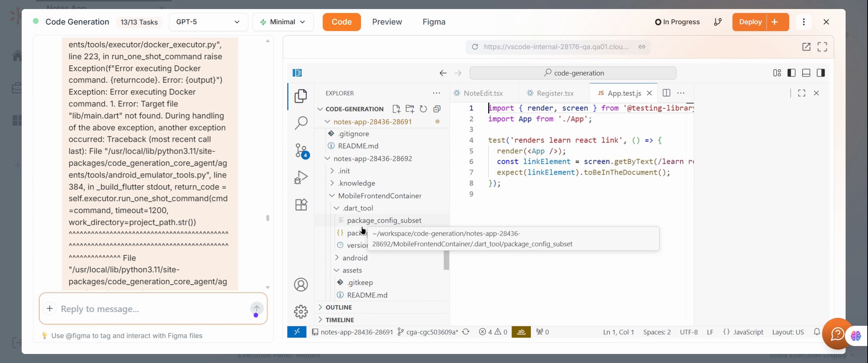The height and width of the screenshot is (363, 868).
Task: Go forward in editor navigation
Action: point(458,73)
